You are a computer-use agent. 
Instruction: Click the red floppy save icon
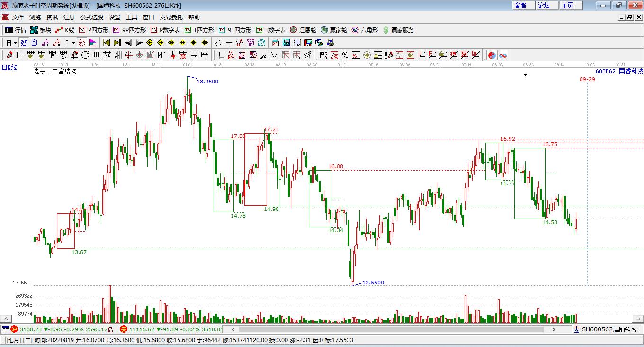point(308,43)
